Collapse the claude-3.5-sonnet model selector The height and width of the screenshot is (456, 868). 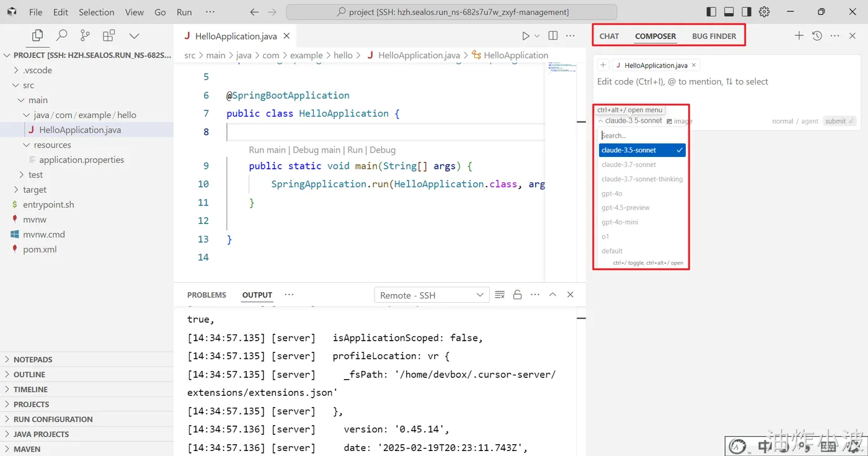[x=630, y=121]
